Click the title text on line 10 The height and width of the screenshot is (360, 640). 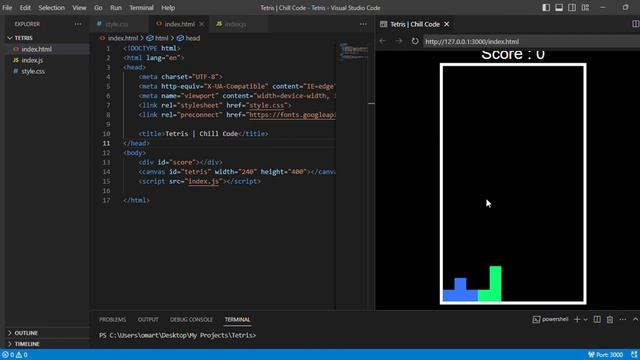point(203,134)
